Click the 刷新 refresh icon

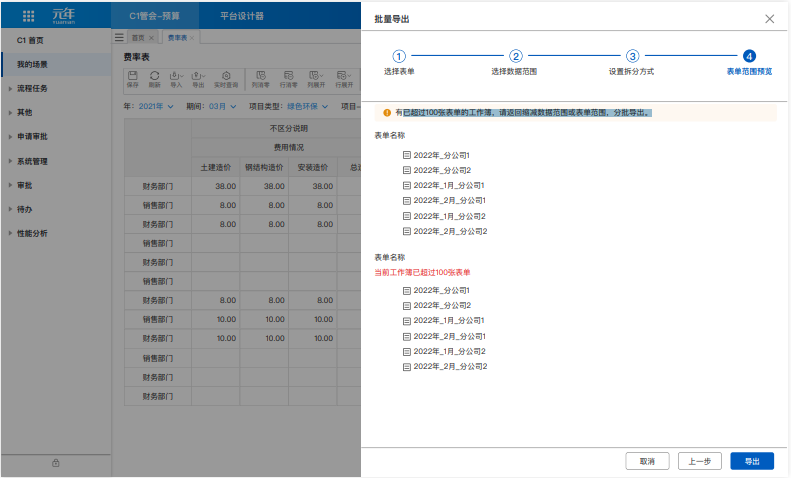click(x=154, y=79)
